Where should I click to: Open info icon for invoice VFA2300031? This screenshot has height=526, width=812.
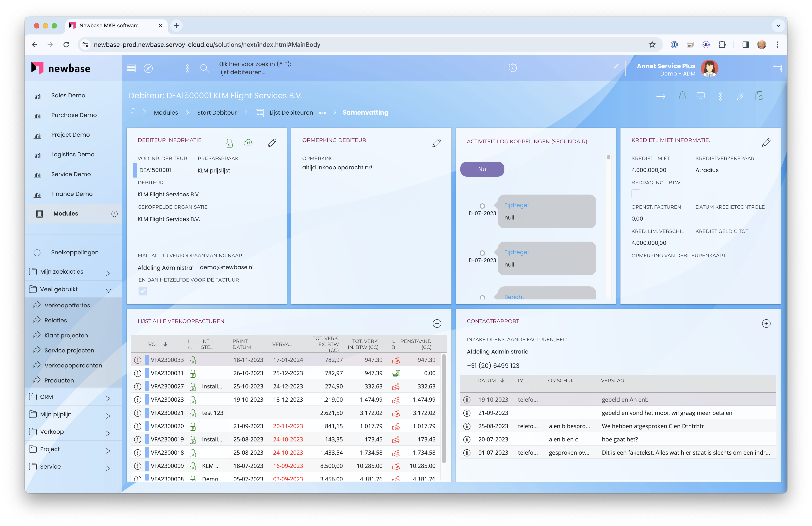(x=137, y=373)
